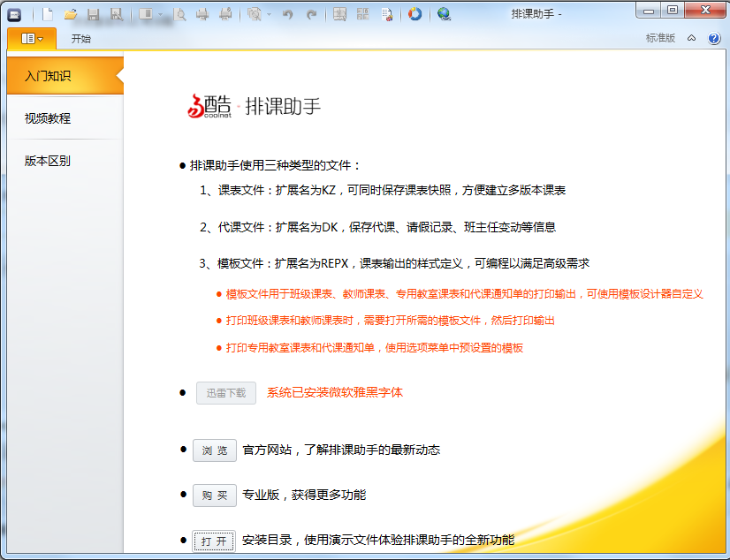
Task: Select the 视频教程 sidebar item
Action: point(48,118)
